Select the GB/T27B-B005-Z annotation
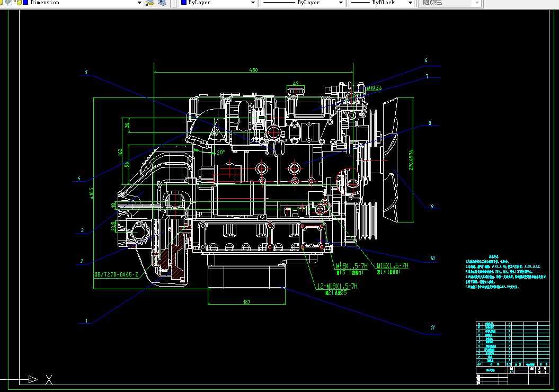 point(116,274)
